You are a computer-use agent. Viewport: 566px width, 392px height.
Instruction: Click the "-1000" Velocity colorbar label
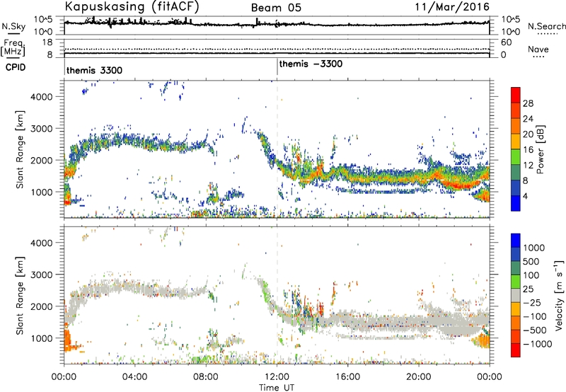point(537,344)
